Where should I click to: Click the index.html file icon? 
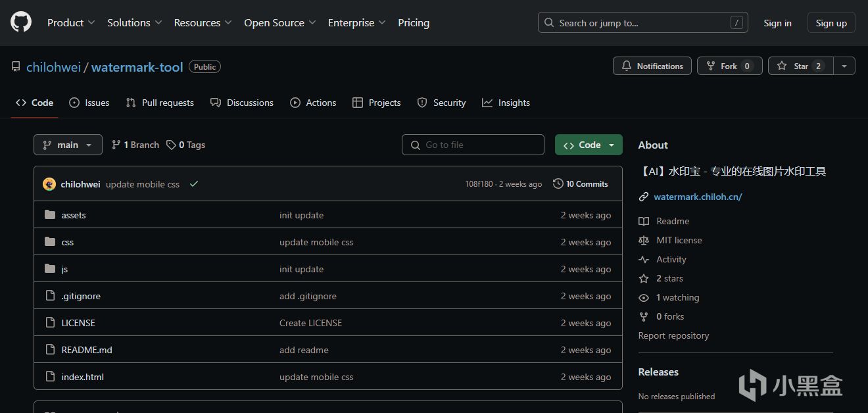(x=50, y=377)
